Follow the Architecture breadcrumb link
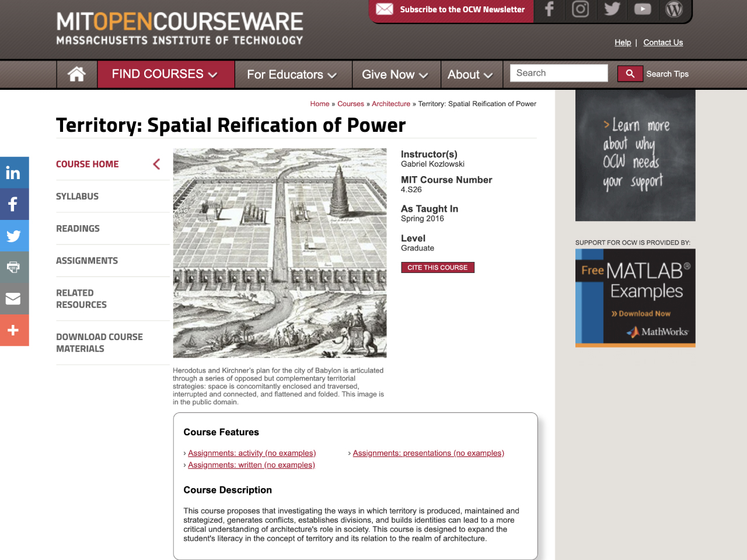This screenshot has width=747, height=560. point(391,104)
